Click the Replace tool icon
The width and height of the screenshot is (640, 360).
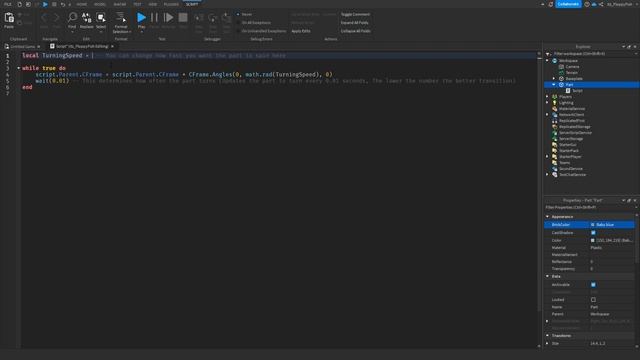click(87, 18)
